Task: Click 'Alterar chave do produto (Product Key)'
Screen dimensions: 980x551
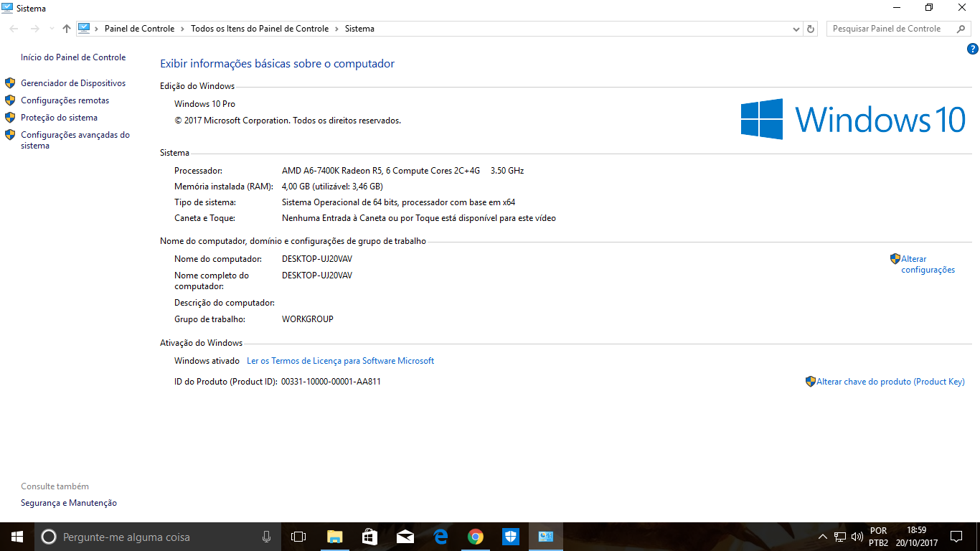Action: click(x=890, y=382)
